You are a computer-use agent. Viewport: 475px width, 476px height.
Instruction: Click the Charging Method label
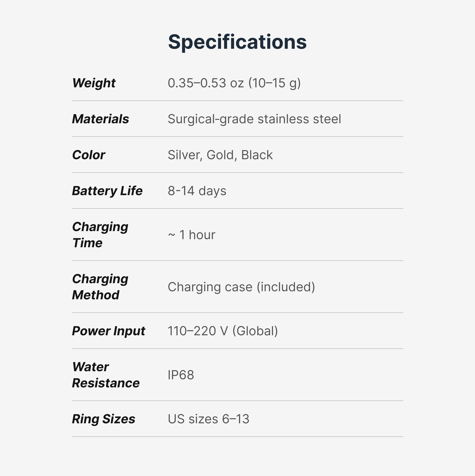[x=100, y=287]
